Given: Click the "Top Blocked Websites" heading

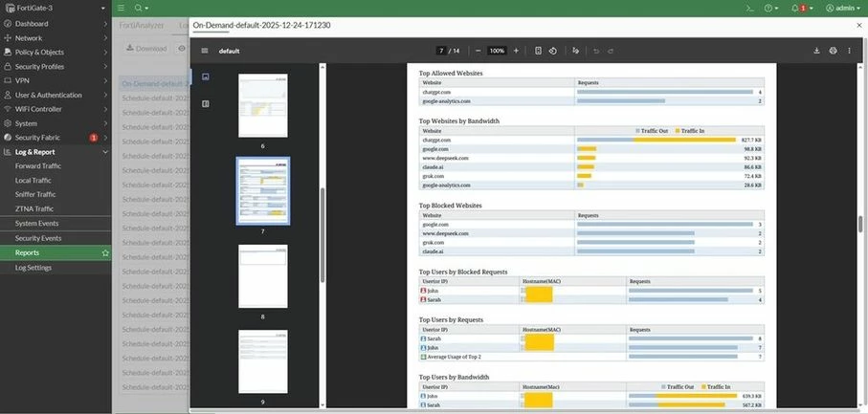Looking at the screenshot, I should [x=450, y=205].
